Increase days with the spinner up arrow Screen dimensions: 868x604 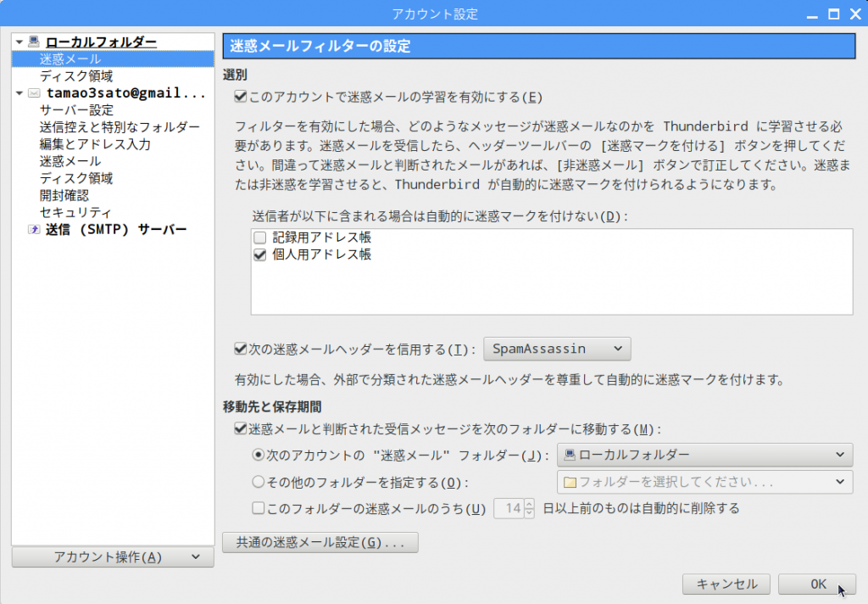pos(529,504)
